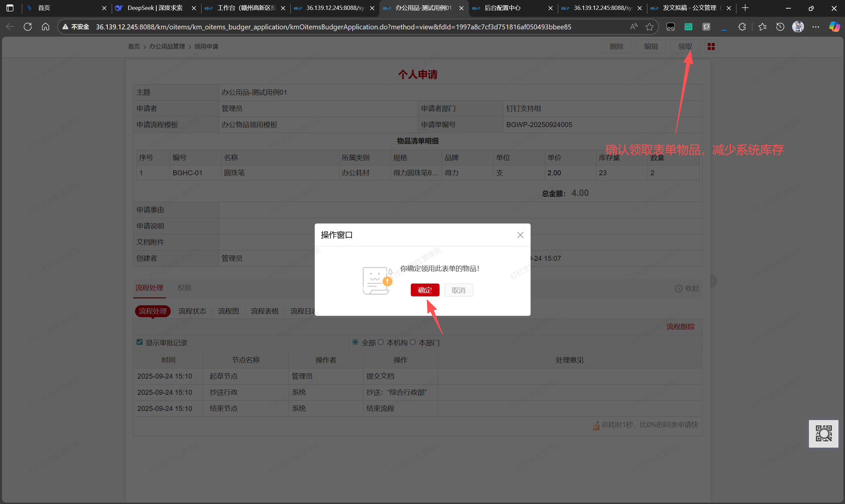The image size is (845, 504).
Task: Open browser history clock icon
Action: pos(780,27)
